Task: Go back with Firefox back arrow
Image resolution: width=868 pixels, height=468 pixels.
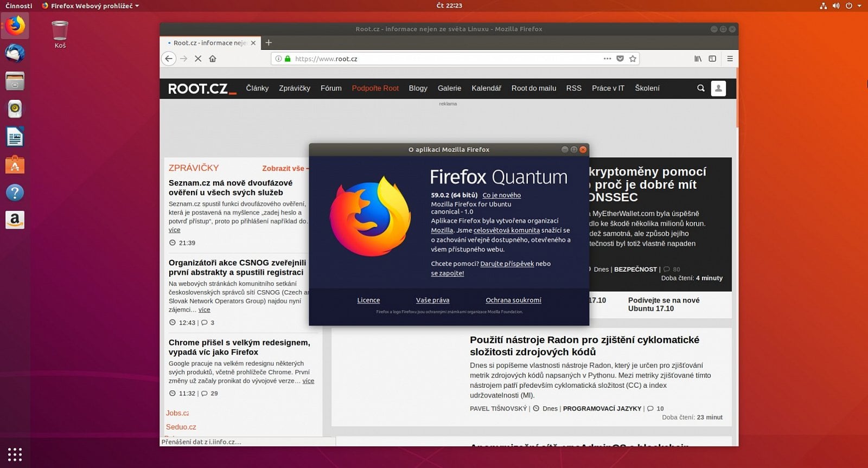Action: click(169, 59)
